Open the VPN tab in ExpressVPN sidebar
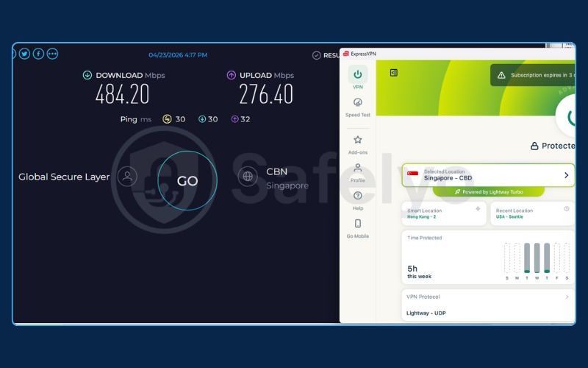This screenshot has width=588, height=368. pyautogui.click(x=358, y=78)
